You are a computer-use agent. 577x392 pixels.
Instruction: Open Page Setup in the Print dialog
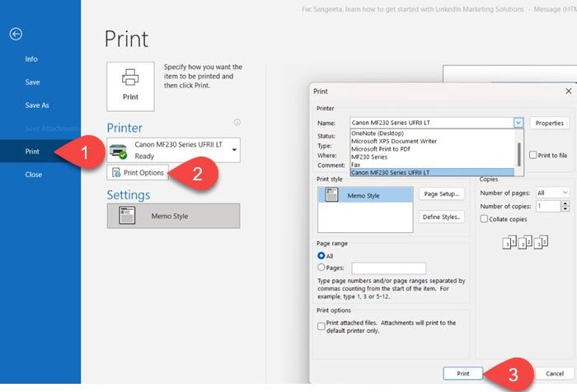click(x=442, y=194)
